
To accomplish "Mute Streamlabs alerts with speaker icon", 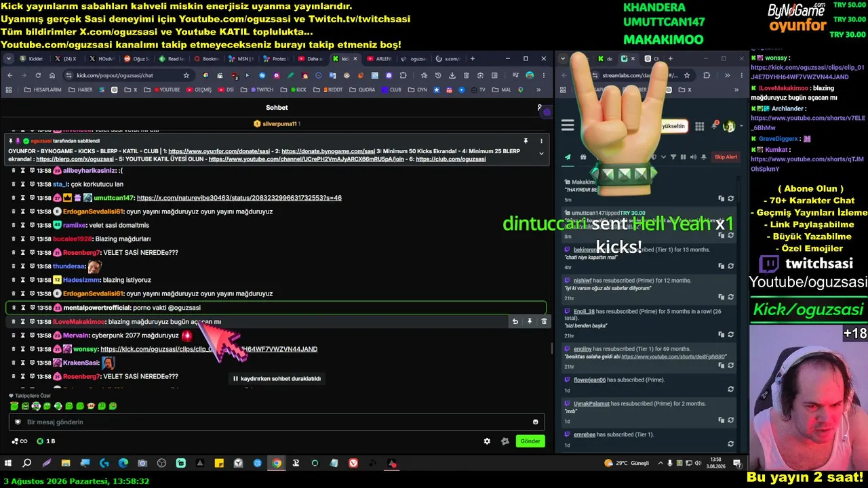I will [694, 157].
